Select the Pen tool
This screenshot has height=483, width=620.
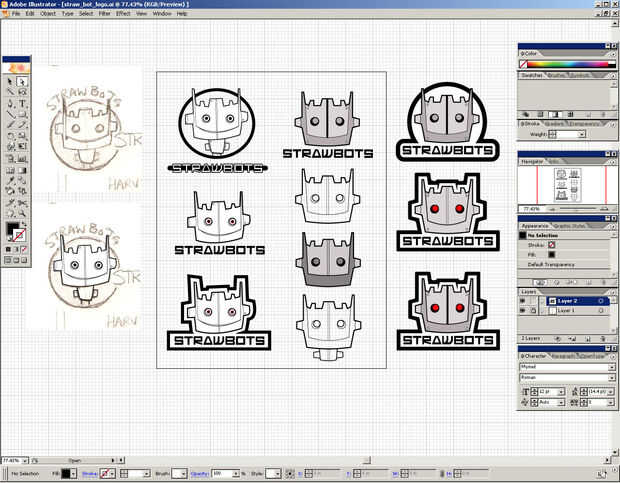point(10,104)
